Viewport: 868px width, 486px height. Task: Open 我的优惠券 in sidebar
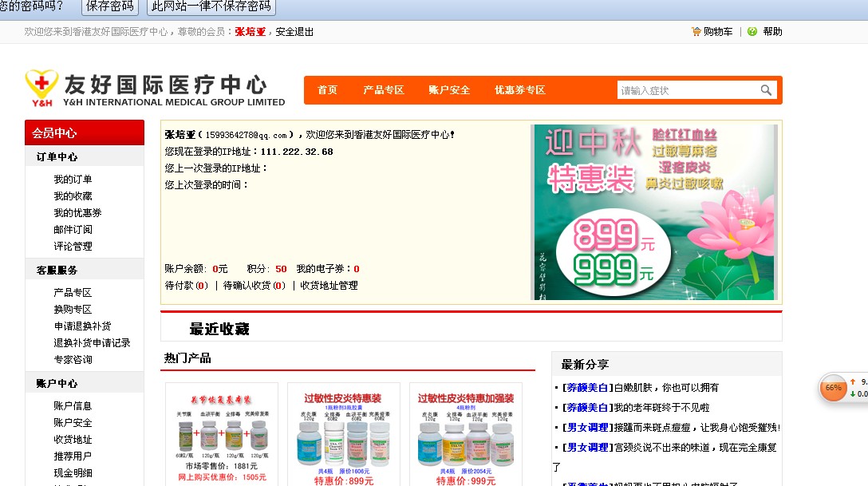(77, 212)
